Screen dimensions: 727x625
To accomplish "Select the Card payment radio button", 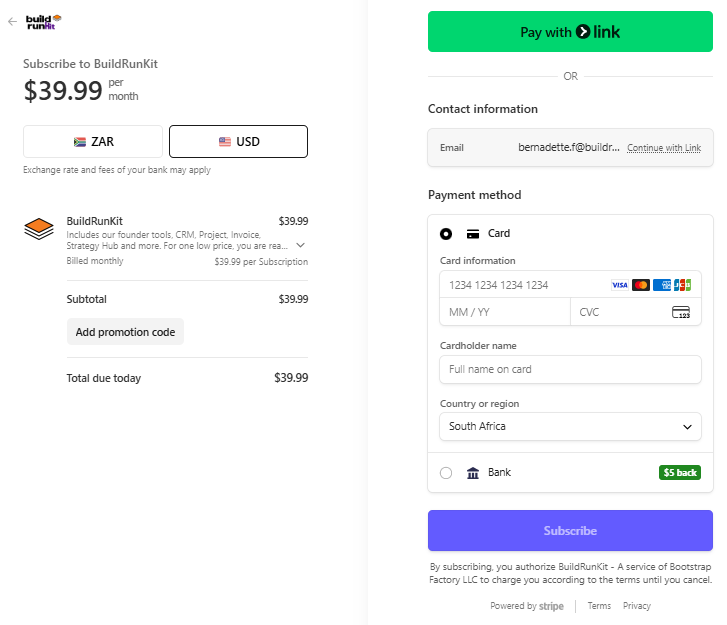I will [446, 234].
